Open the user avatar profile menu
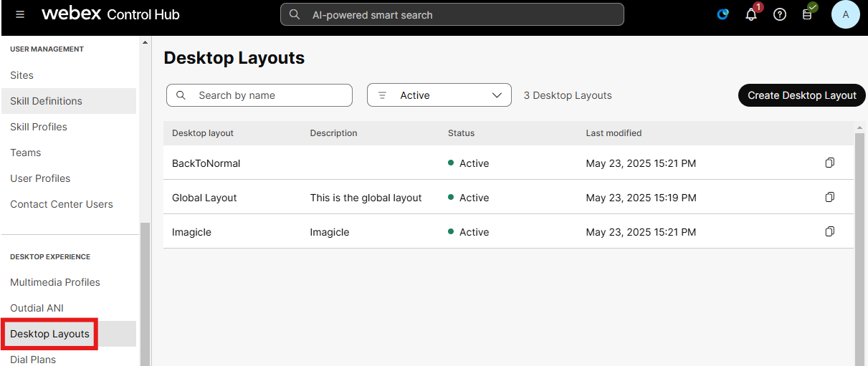The height and width of the screenshot is (366, 868). pos(845,14)
